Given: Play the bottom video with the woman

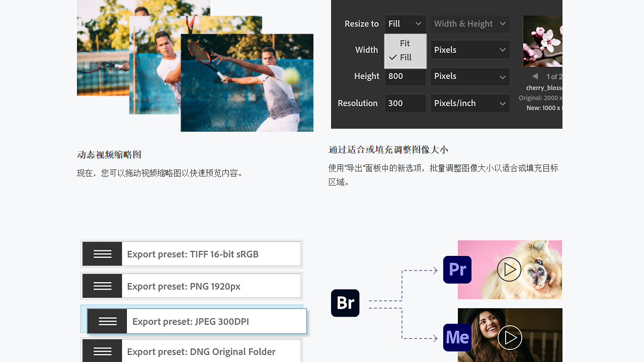Looking at the screenshot, I should point(510,337).
